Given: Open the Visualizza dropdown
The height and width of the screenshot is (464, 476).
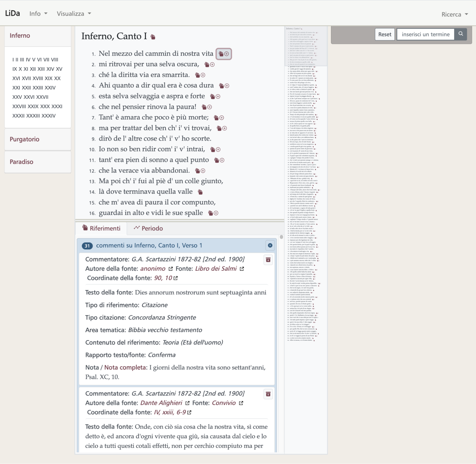Looking at the screenshot, I should point(74,14).
